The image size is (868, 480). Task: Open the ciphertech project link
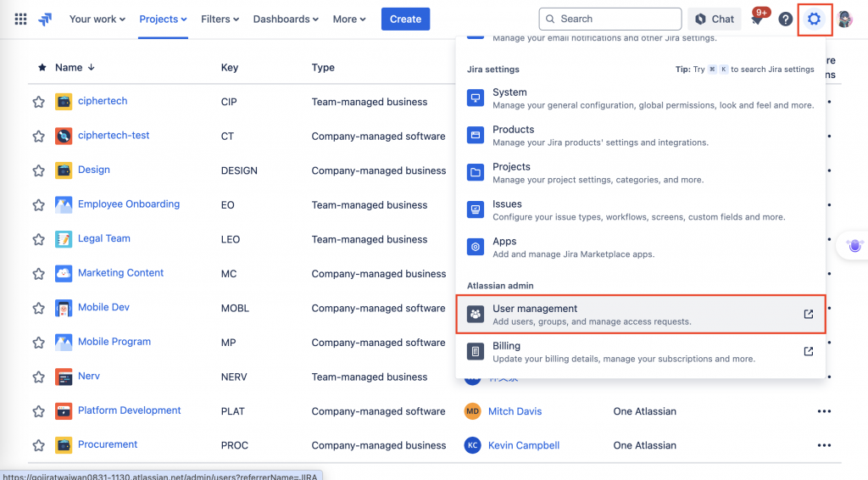click(x=103, y=101)
